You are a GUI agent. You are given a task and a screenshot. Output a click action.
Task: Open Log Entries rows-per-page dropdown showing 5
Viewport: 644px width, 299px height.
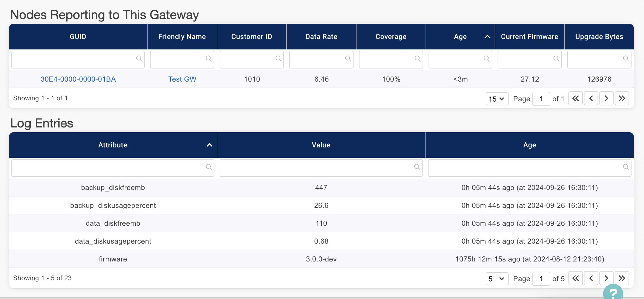click(497, 279)
